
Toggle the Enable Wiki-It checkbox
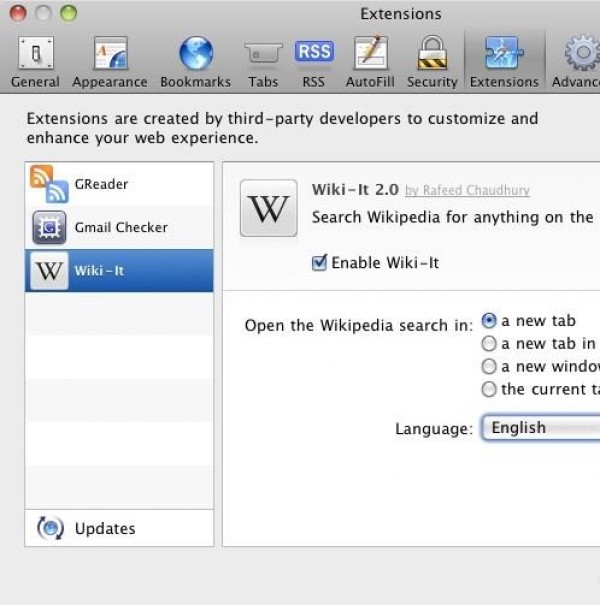click(319, 263)
